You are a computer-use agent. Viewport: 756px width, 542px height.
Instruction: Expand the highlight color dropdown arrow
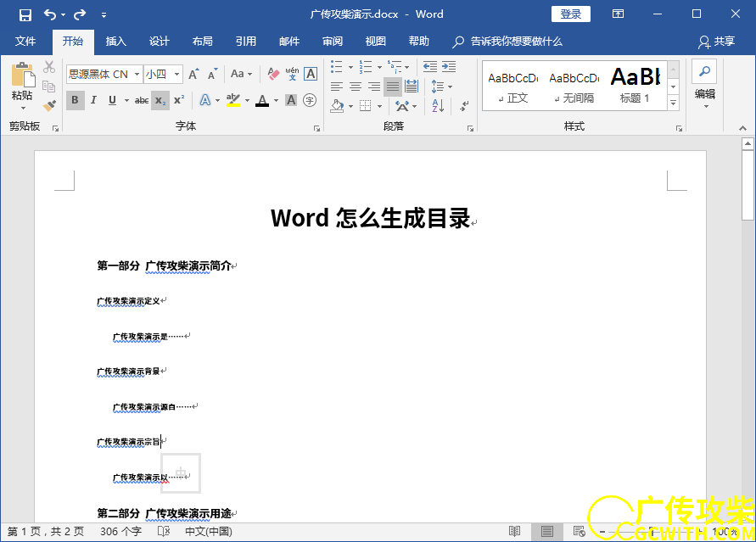pyautogui.click(x=248, y=100)
